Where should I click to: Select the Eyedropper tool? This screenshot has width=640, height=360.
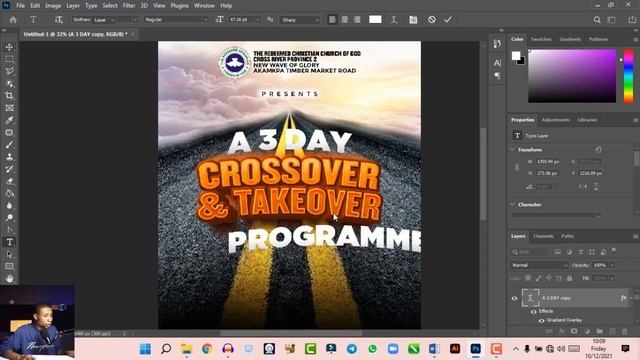pyautogui.click(x=9, y=120)
